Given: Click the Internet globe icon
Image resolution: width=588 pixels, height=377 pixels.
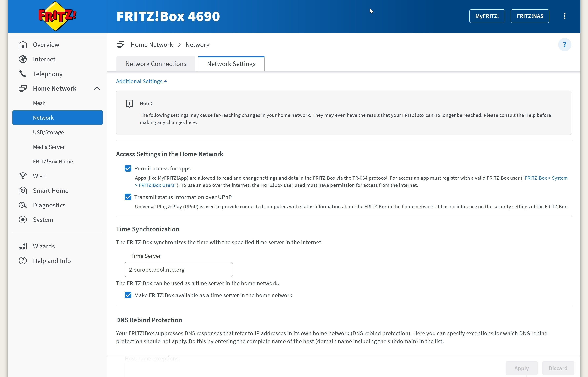Looking at the screenshot, I should (x=23, y=59).
